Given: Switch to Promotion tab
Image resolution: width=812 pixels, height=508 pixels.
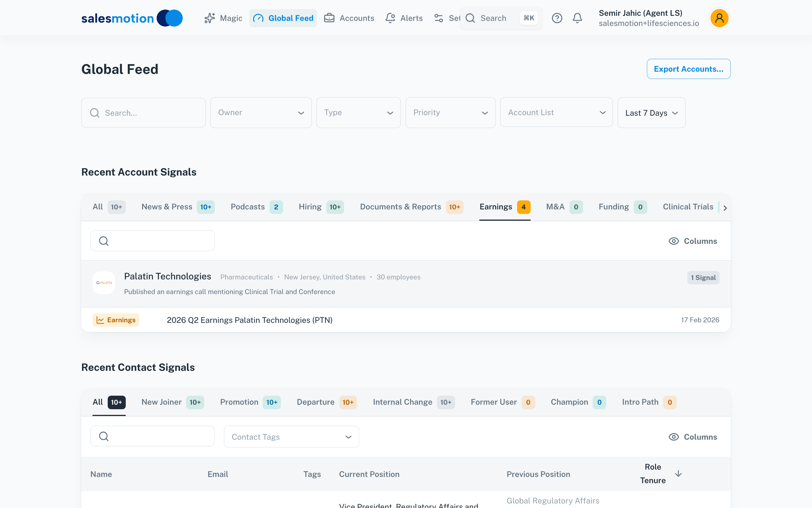Looking at the screenshot, I should coord(250,402).
